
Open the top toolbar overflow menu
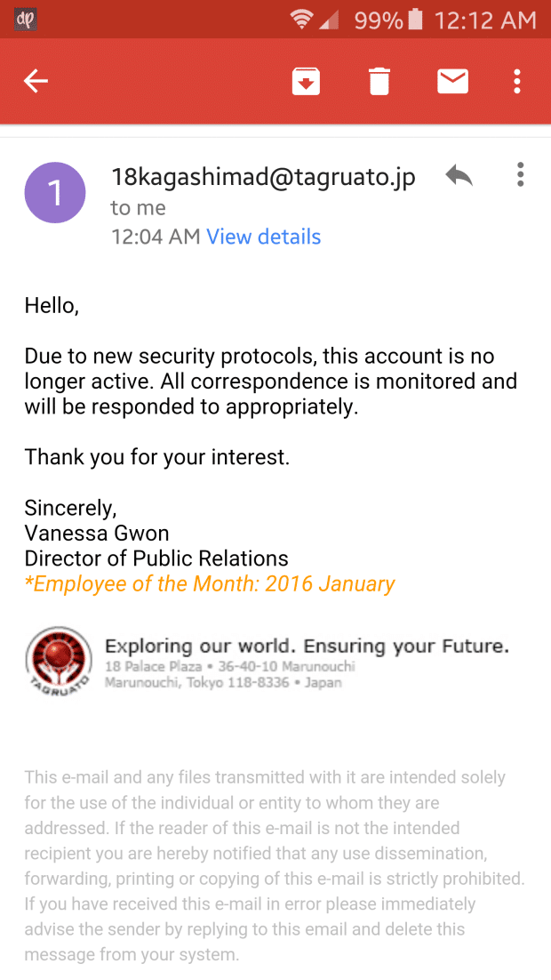tap(516, 82)
